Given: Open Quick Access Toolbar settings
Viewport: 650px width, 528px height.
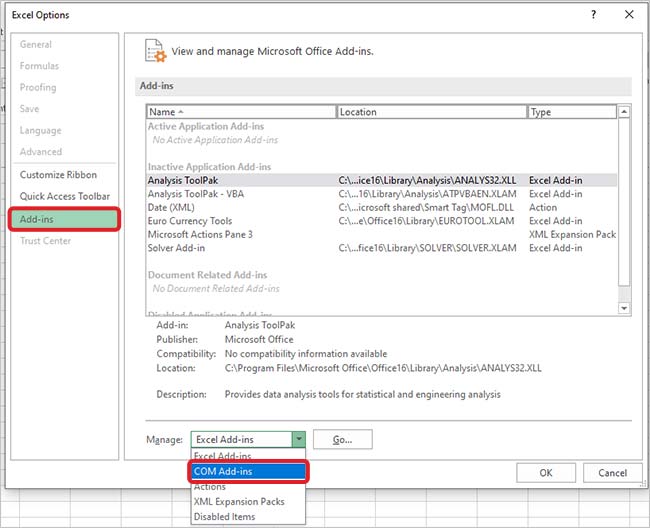Looking at the screenshot, I should pyautogui.click(x=65, y=196).
